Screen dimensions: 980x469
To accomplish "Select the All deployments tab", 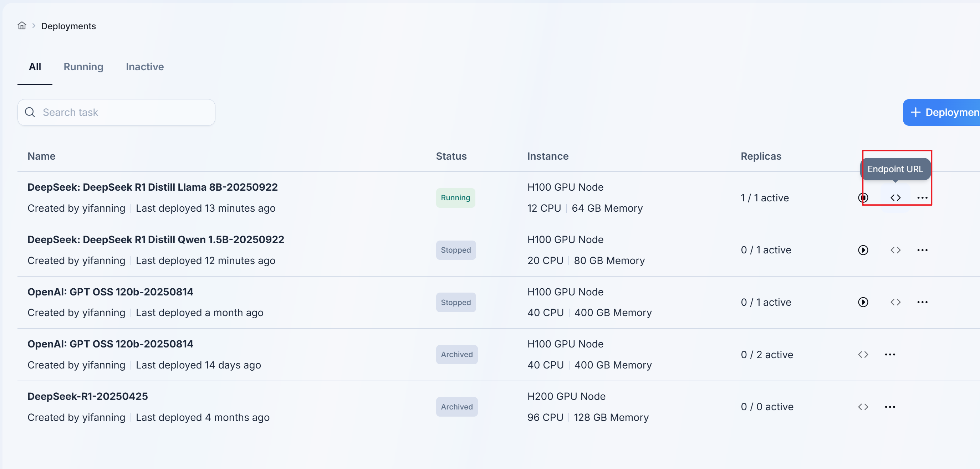I will 35,67.
